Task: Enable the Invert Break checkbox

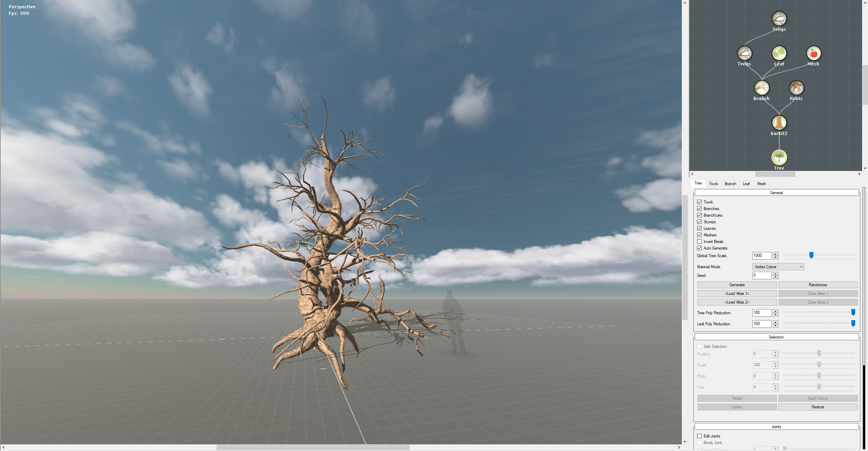Action: tap(699, 242)
